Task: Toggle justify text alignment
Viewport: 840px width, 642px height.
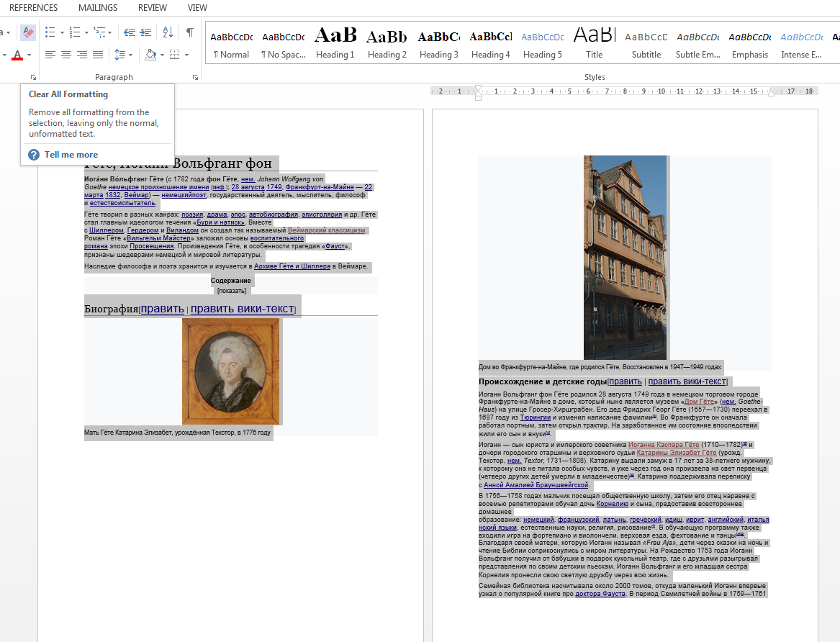Action: (x=98, y=55)
